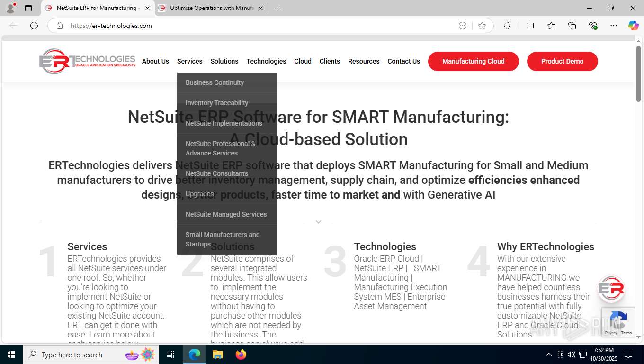The image size is (644, 364).
Task: Open Collections icon in toolbar
Action: tap(572, 26)
